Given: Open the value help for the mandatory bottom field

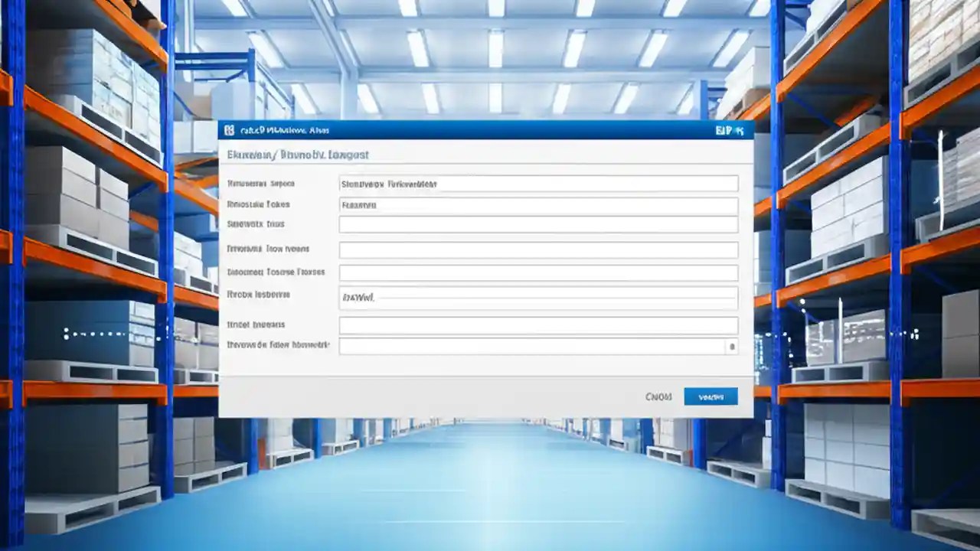Looking at the screenshot, I should (x=733, y=346).
